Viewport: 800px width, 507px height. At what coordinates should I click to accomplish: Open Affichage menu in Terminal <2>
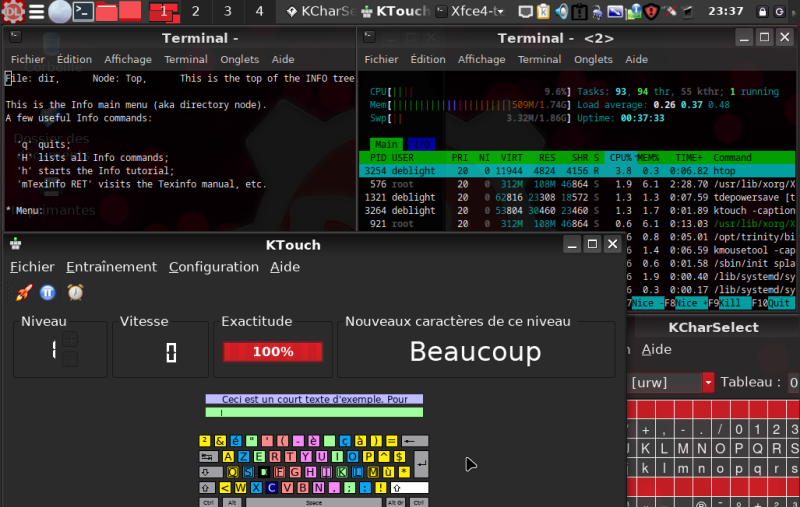click(481, 59)
